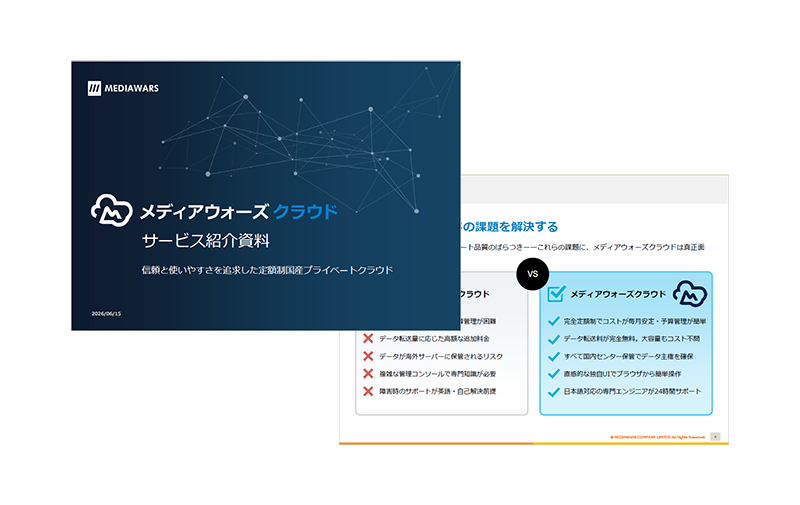Click the 信頼と使いやすさを追求した tagline
This screenshot has height=505, width=800.
(x=267, y=270)
